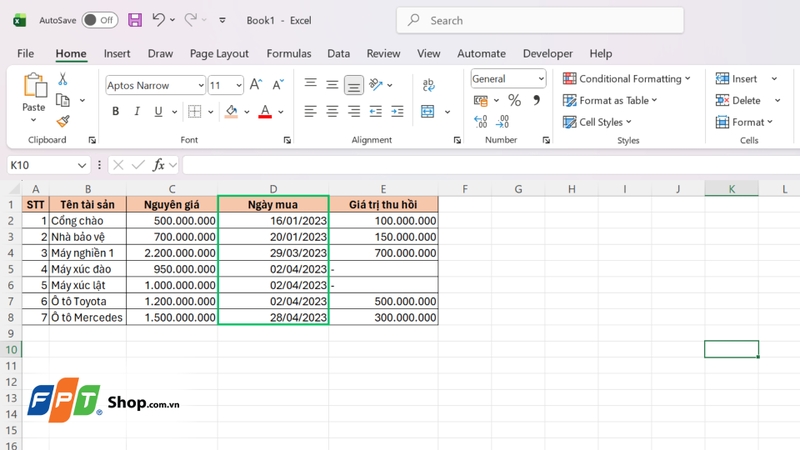Switch to the Formulas tab
This screenshot has height=450, width=800.
[x=289, y=54]
